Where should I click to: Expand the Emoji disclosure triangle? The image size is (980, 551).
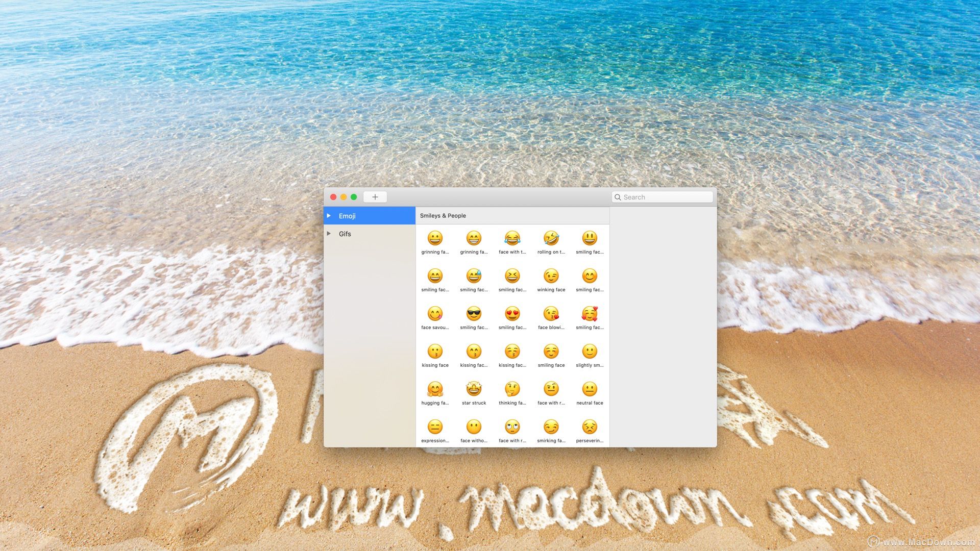(329, 216)
